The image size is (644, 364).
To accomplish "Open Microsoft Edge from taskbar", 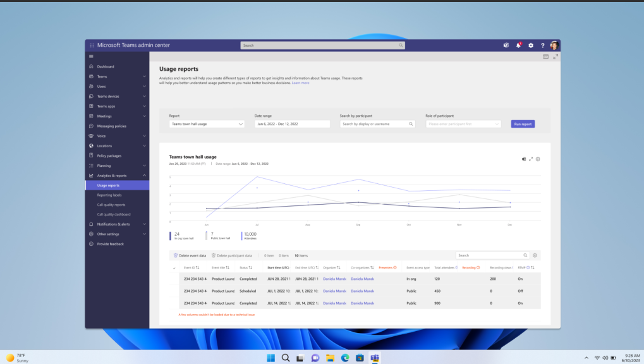I will (x=345, y=358).
